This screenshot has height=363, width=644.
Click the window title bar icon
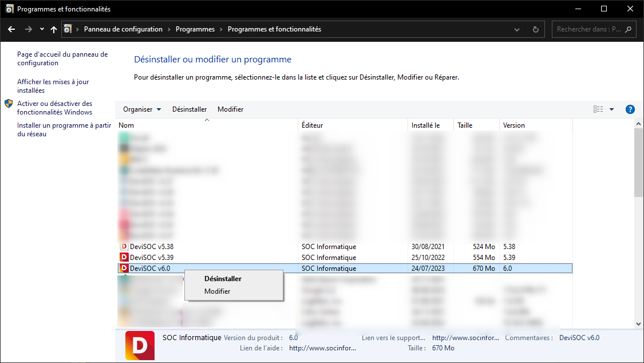[10, 9]
